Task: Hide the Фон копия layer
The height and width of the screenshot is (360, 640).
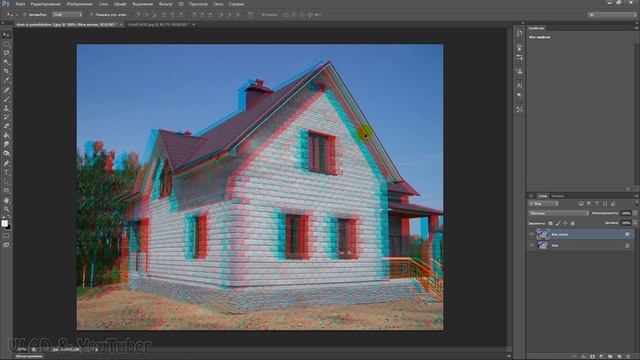Action: (531, 234)
